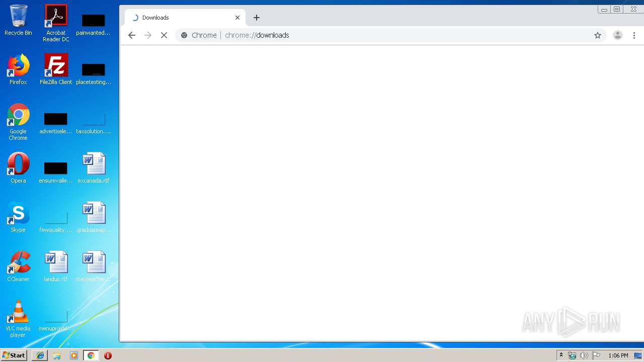Show hidden system tray icons

coord(561,355)
